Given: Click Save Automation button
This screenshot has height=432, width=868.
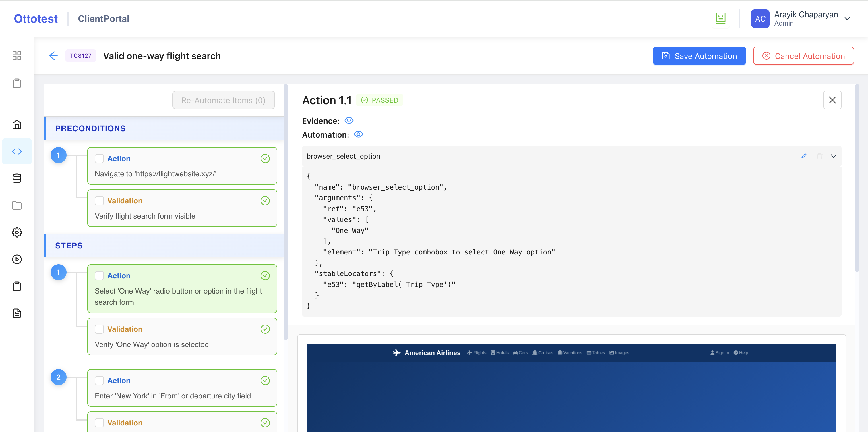Looking at the screenshot, I should point(699,56).
